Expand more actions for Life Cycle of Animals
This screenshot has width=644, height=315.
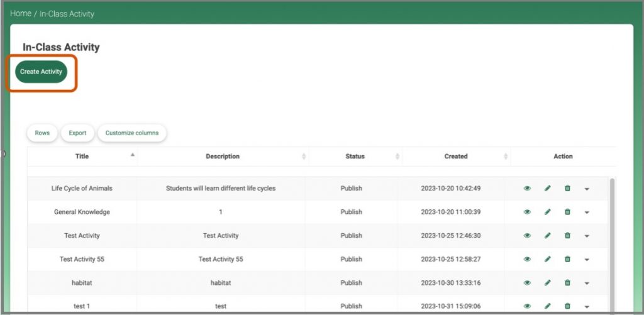tap(587, 189)
